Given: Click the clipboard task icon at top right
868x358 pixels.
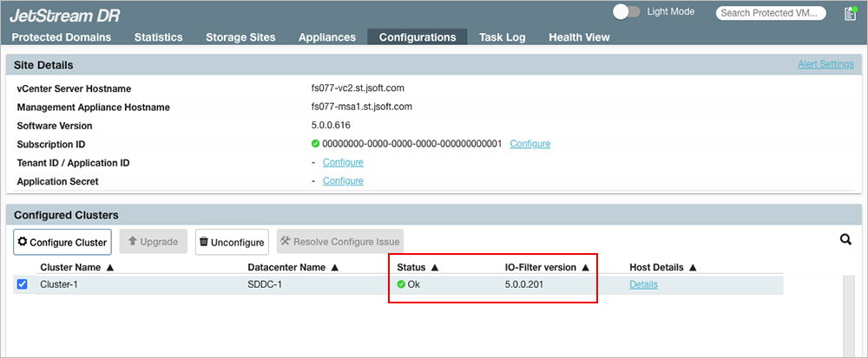Looking at the screenshot, I should point(850,14).
